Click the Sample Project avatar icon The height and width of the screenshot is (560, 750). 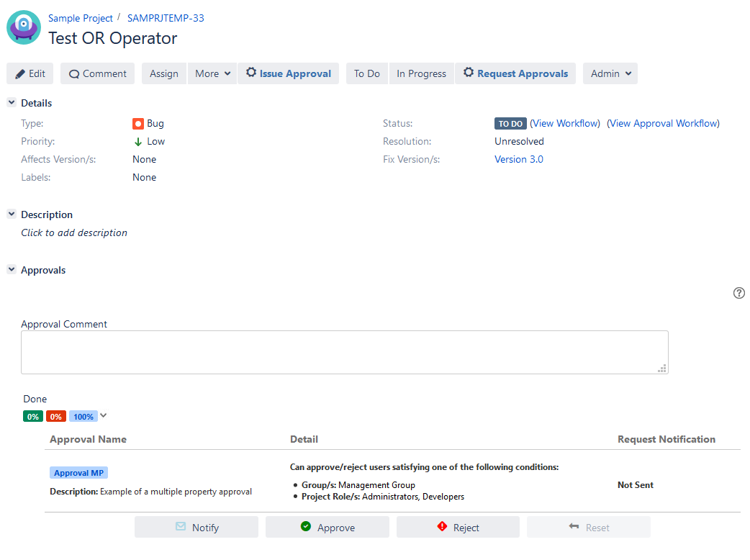(x=24, y=27)
